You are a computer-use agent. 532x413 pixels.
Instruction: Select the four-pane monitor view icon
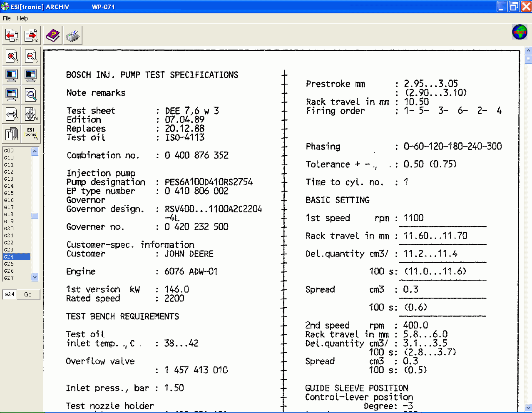coord(12,95)
